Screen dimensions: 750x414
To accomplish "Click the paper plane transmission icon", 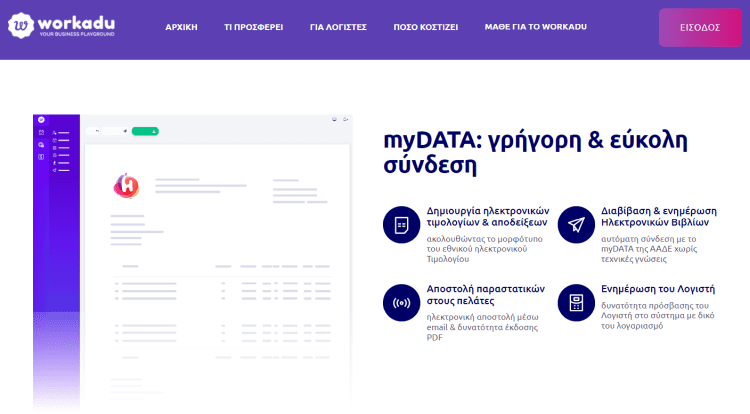I will point(576,225).
